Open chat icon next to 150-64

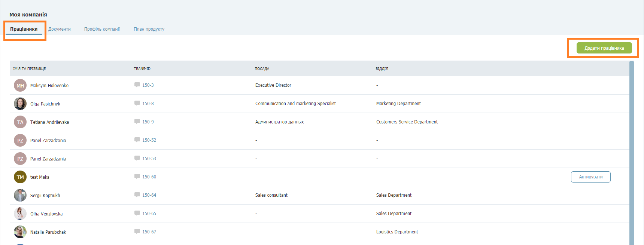(137, 195)
